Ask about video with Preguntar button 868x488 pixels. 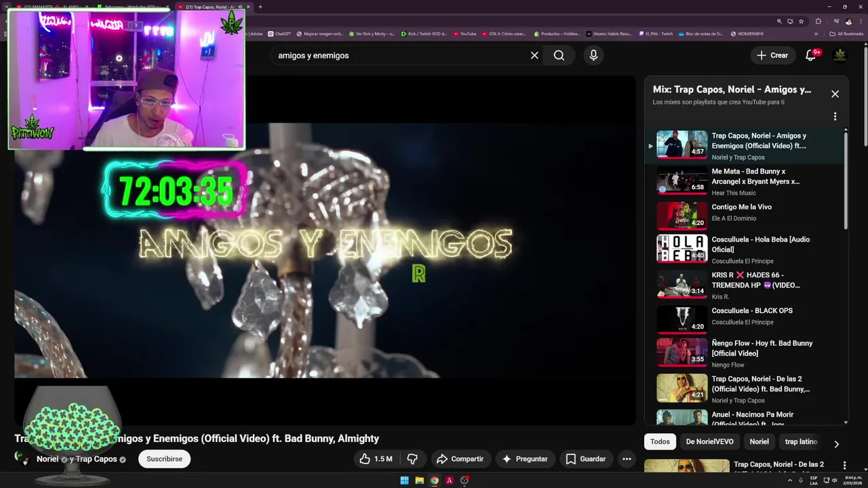(525, 459)
